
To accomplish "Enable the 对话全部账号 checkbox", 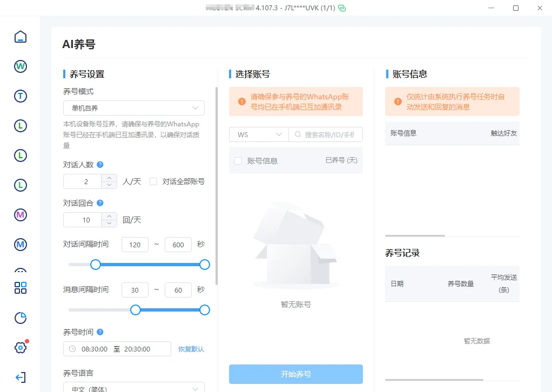I will 153,181.
